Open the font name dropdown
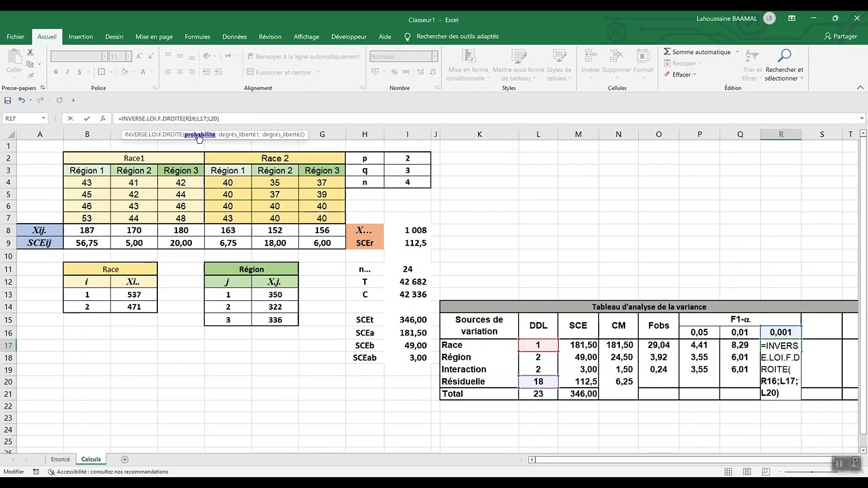This screenshot has width=868, height=488. point(104,56)
